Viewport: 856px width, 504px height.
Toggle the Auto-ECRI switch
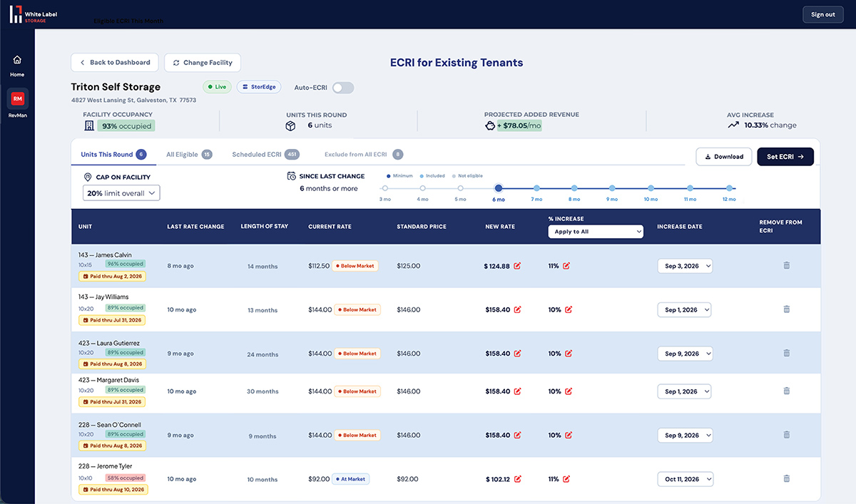tap(342, 88)
